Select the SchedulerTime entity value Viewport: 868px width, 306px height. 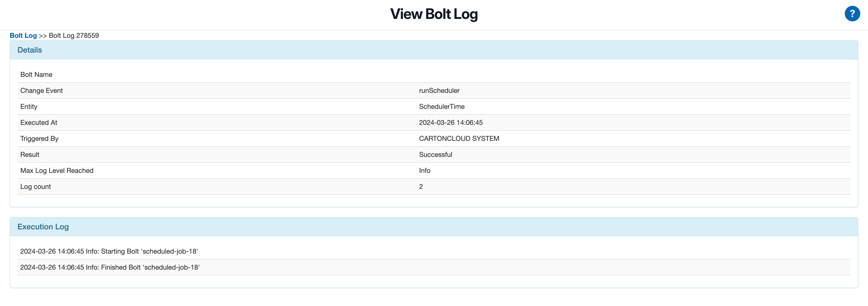[442, 106]
